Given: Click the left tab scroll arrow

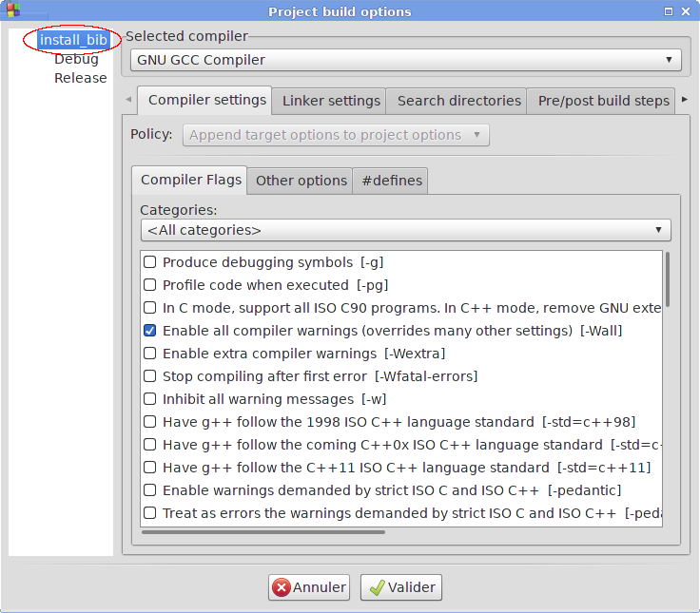Looking at the screenshot, I should coord(128,100).
